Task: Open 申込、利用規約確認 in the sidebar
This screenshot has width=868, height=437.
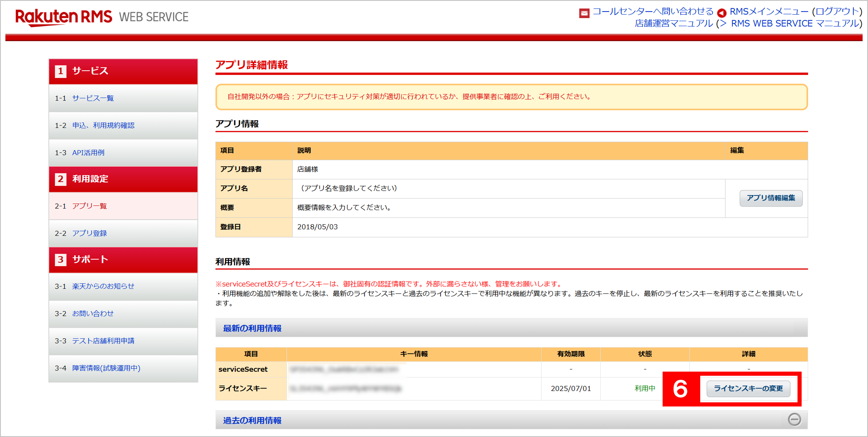Action: 103,125
